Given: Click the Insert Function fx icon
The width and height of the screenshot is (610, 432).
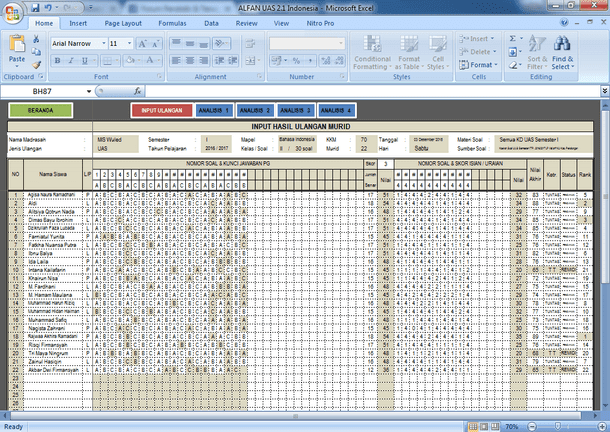Looking at the screenshot, I should pos(138,91).
